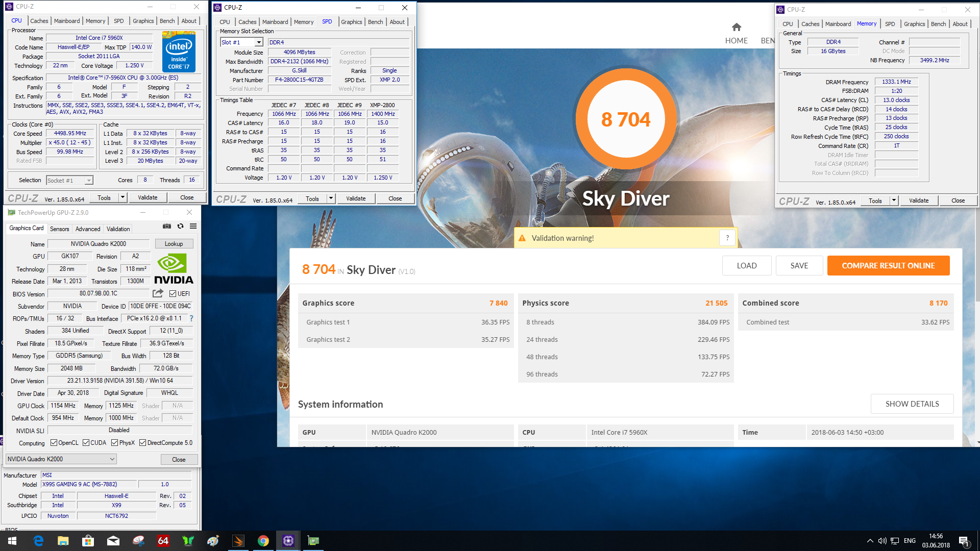Viewport: 980px width, 551px height.
Task: Expand the validation warning with the ? button
Action: click(727, 238)
